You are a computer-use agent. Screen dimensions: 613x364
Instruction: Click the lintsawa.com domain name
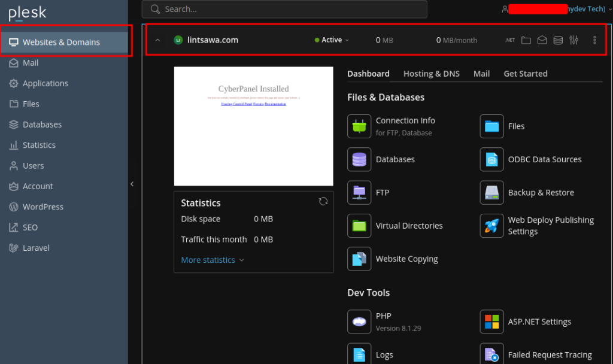click(x=213, y=40)
